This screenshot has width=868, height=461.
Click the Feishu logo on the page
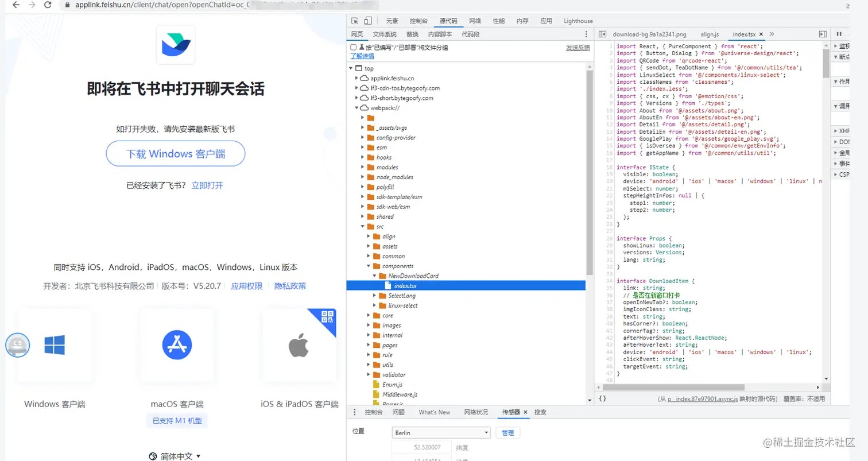coord(176,45)
